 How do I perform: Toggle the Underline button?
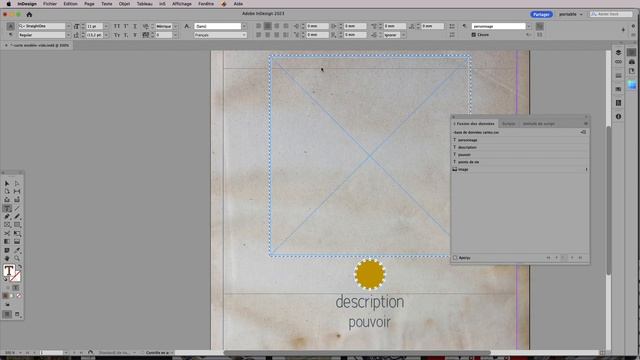tap(135, 26)
